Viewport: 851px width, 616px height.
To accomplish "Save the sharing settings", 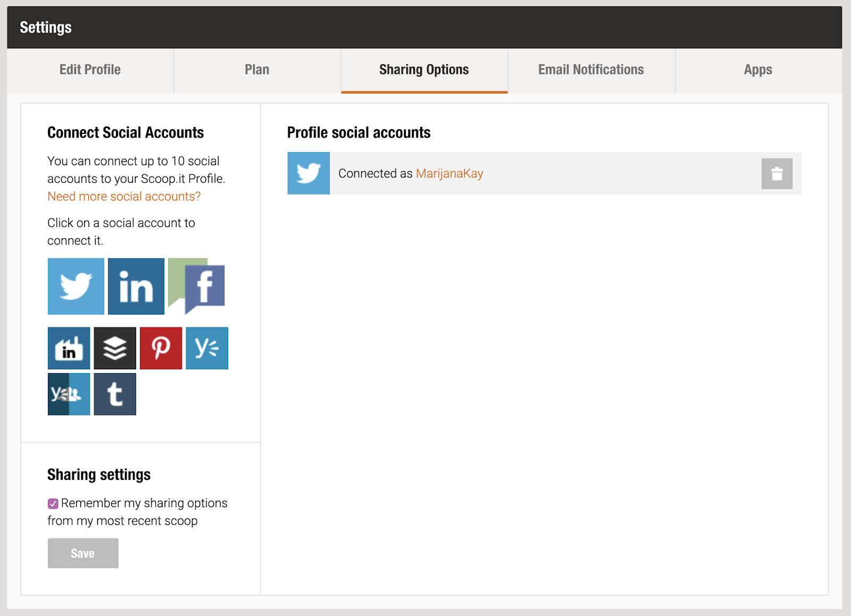I will tap(83, 553).
